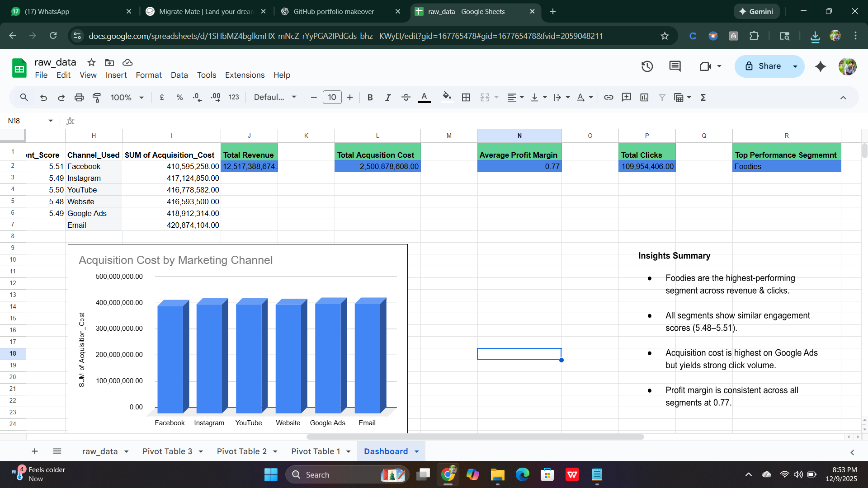Apply the Sum function via the sigma icon
This screenshot has height=488, width=868.
coord(703,97)
